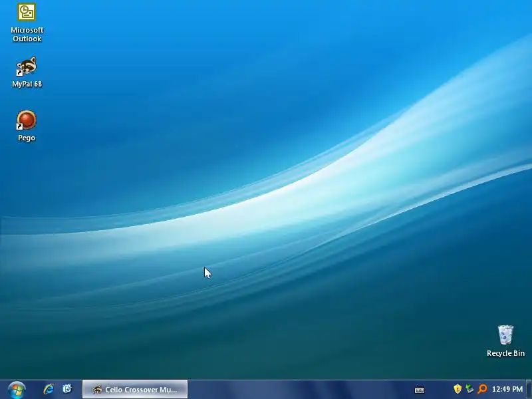The width and height of the screenshot is (532, 399).
Task: Activate the Cello Crossover Mu... taskbar button
Action: pyautogui.click(x=135, y=389)
